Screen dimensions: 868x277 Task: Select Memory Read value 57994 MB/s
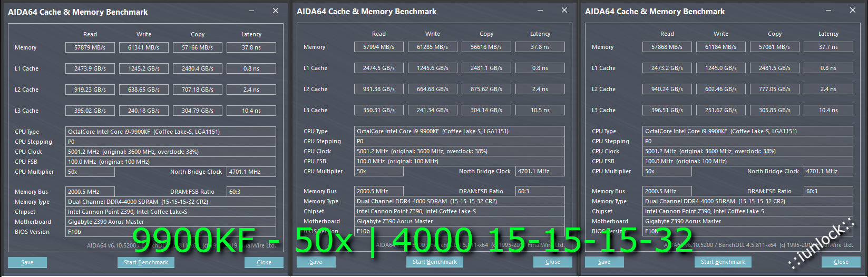(x=379, y=47)
